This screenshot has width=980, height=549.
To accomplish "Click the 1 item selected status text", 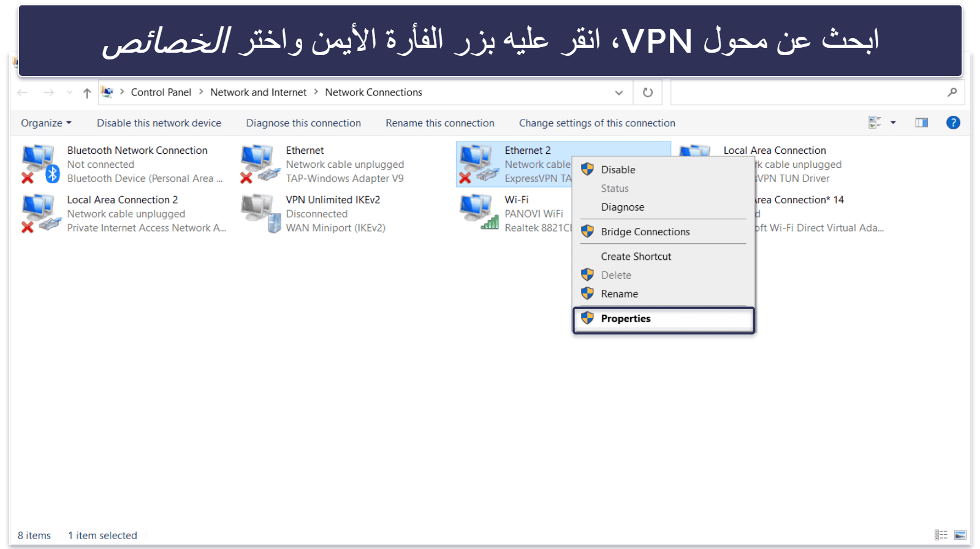I will [102, 536].
